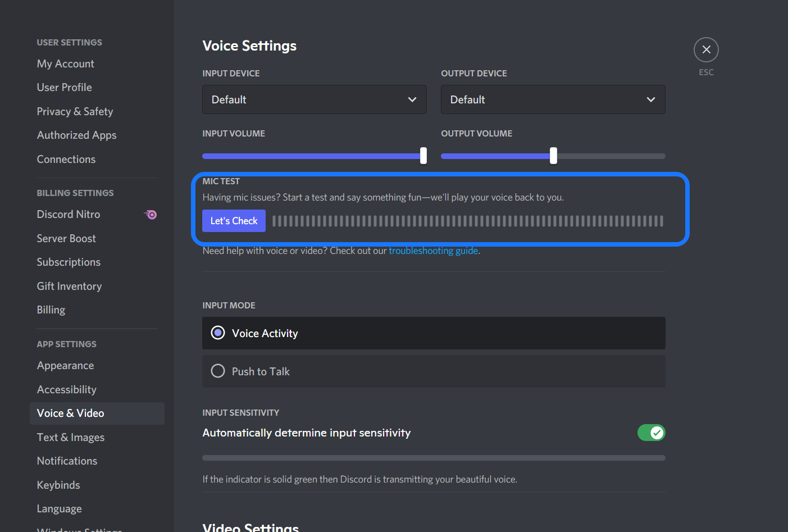This screenshot has height=532, width=788.
Task: Start mic test with Let's Check
Action: 234,221
